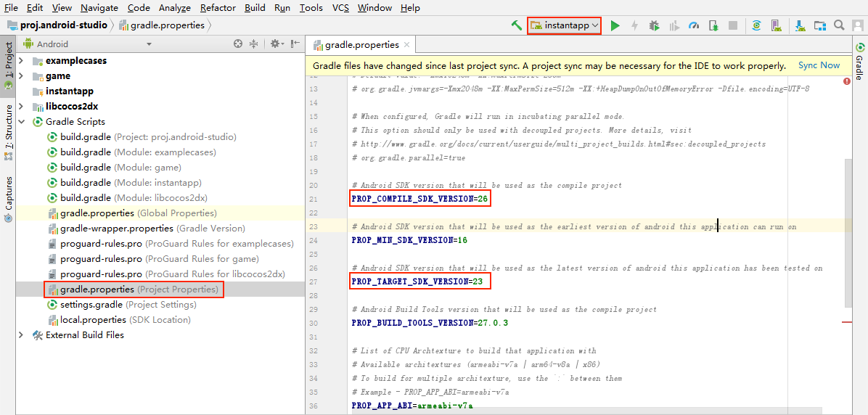Click the Apply Changes lightning icon
The width and height of the screenshot is (868, 415).
pyautogui.click(x=635, y=25)
